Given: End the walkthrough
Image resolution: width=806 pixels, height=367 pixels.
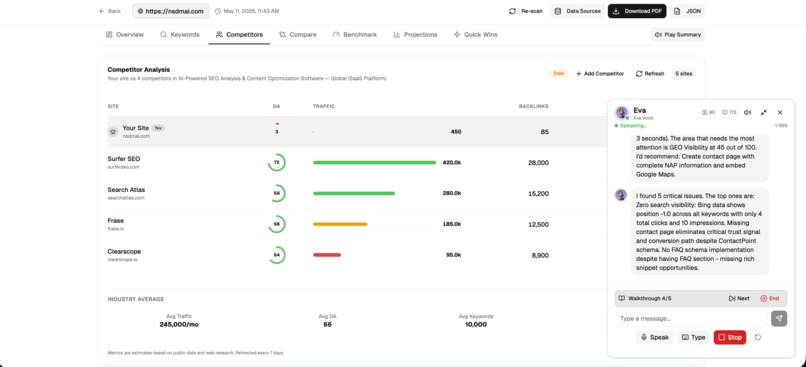Looking at the screenshot, I should click(770, 298).
